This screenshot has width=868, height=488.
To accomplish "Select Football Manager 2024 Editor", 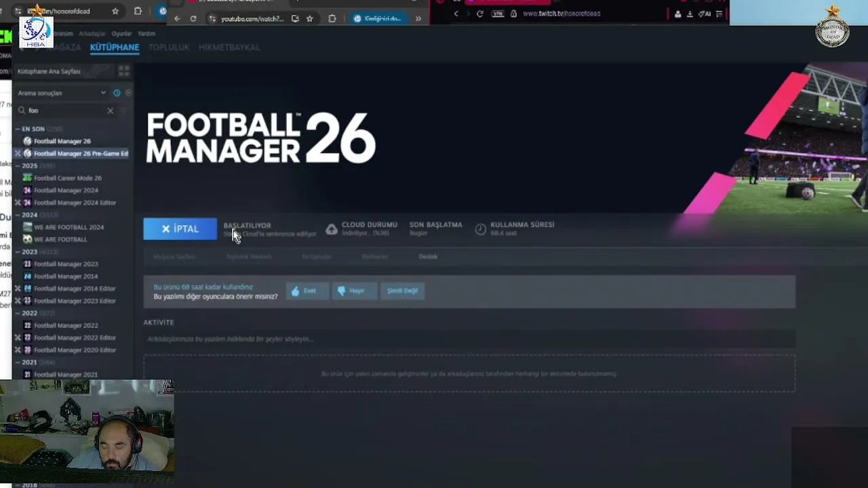I will tap(75, 203).
